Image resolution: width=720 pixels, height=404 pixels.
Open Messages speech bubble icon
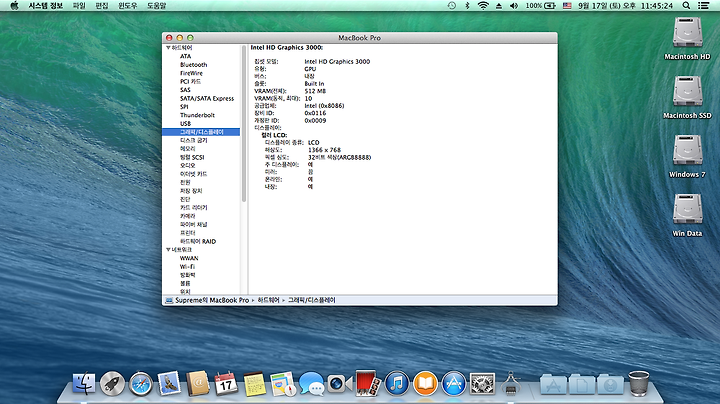click(311, 384)
